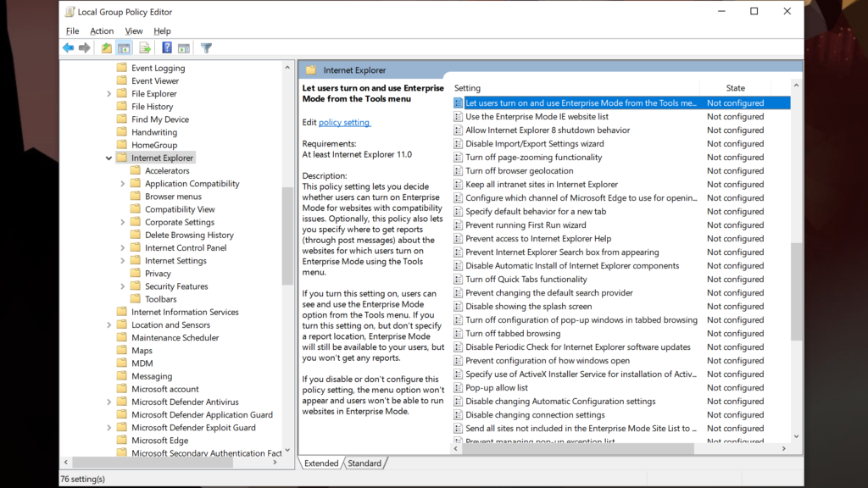Click the folder icon next to Handwriting

pos(122,132)
